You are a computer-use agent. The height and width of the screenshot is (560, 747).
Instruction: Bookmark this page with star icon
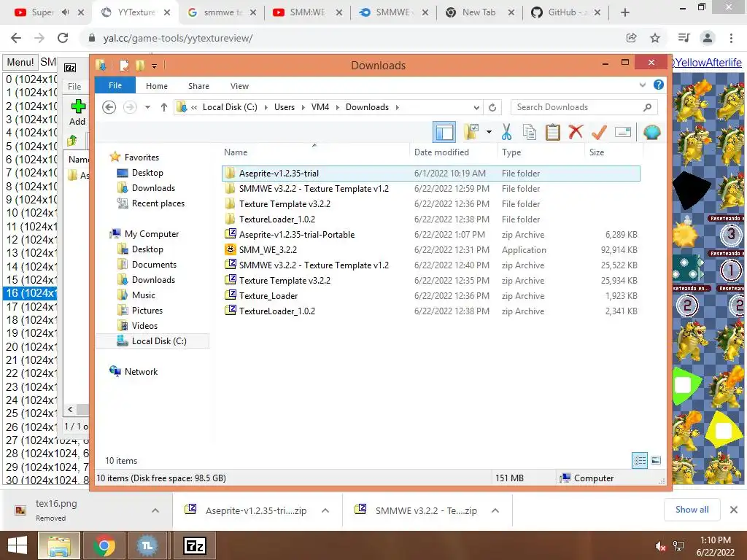coord(655,38)
